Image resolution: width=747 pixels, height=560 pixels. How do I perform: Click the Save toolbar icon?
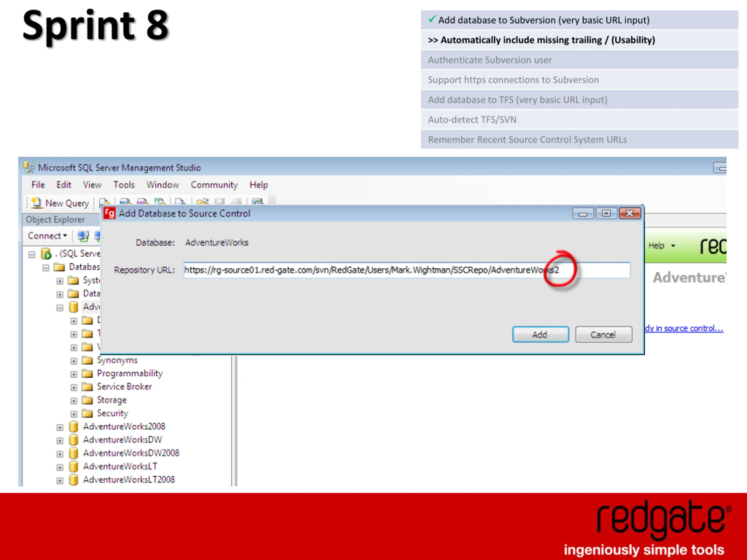click(219, 202)
